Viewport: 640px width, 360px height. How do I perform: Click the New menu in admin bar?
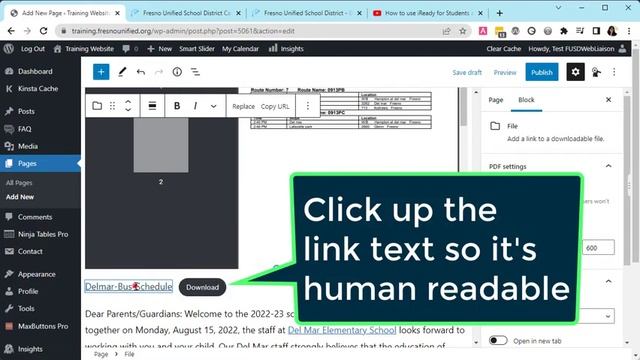pyautogui.click(x=160, y=49)
